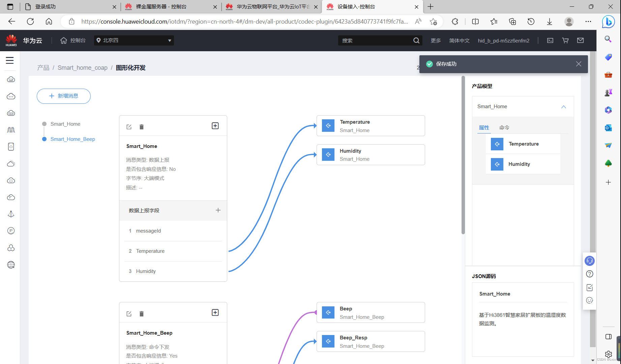Viewport: 621px width, 364px height.
Task: Edit the Smart_Home message card
Action: click(129, 127)
